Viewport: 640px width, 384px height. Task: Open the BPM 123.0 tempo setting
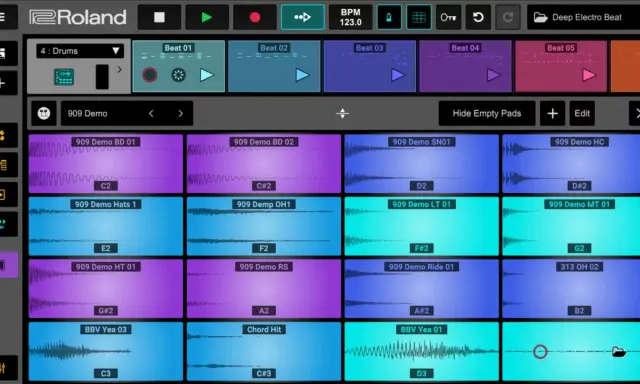[x=350, y=17]
